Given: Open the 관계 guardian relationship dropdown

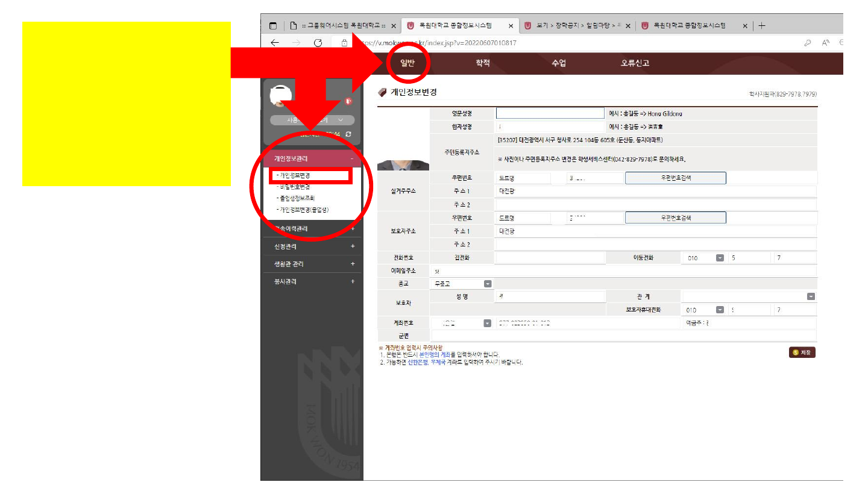Looking at the screenshot, I should pyautogui.click(x=811, y=296).
